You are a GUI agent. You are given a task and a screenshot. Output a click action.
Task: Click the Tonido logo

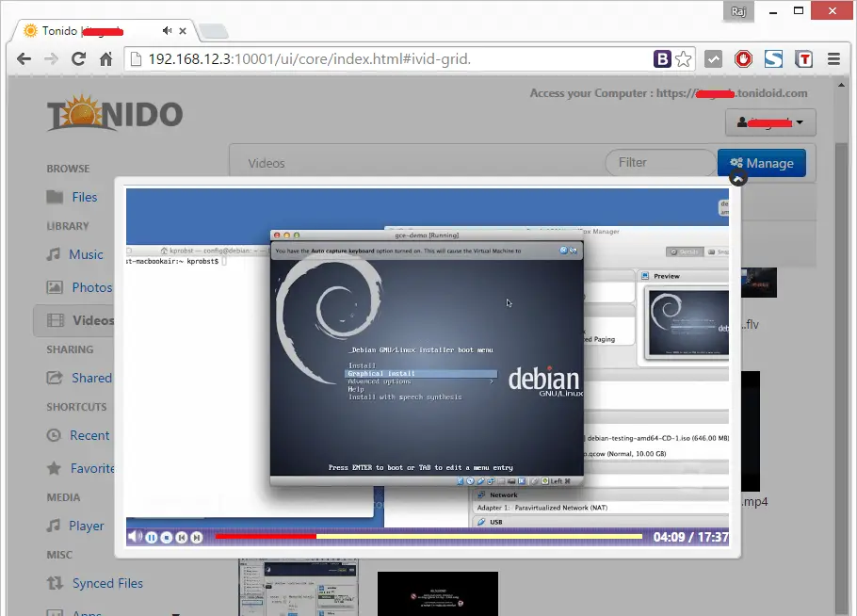(115, 113)
